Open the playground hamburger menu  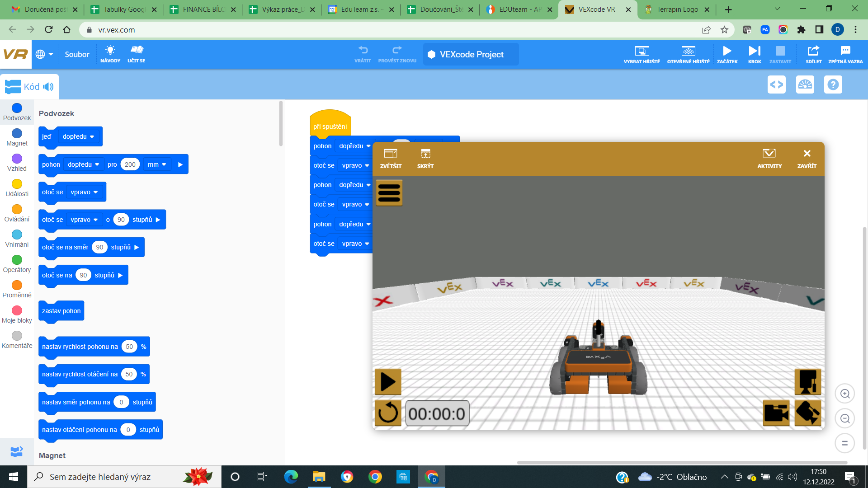(389, 193)
